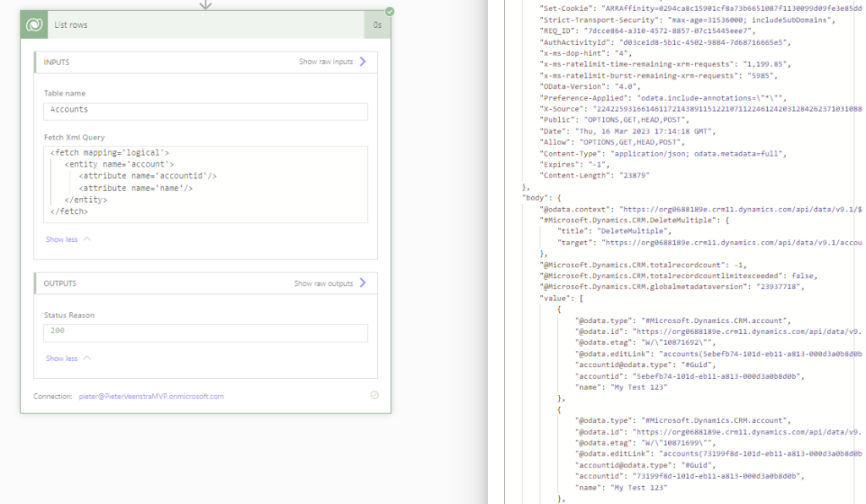Click the "Expires": "-1" line
866x504 pixels.
574,165
